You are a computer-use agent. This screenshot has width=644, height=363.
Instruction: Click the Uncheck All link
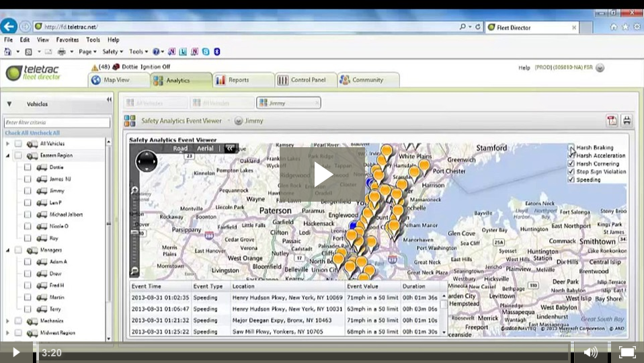(45, 133)
